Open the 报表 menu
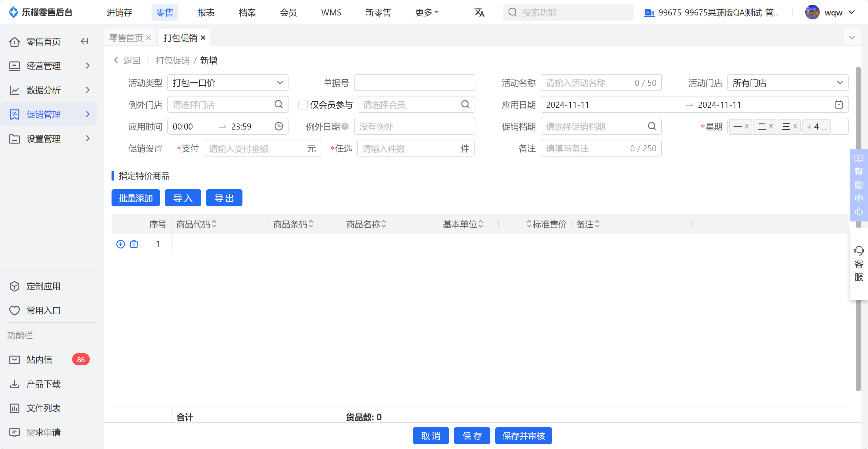 pyautogui.click(x=206, y=12)
